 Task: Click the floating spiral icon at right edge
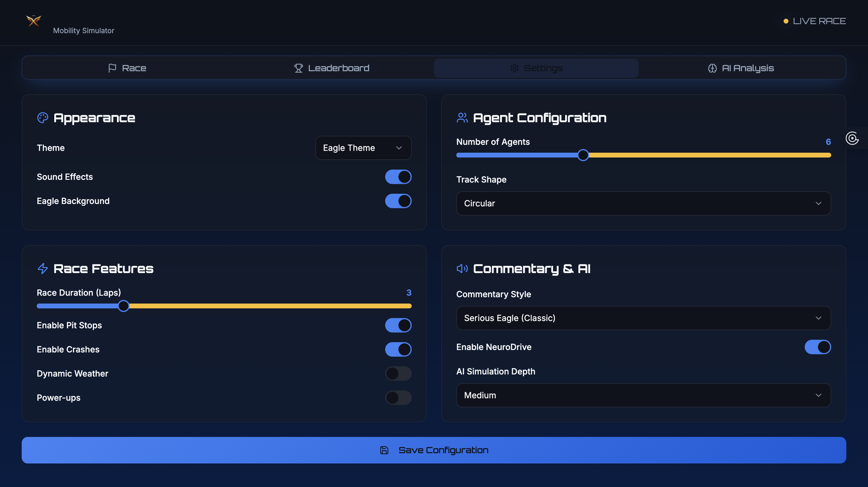pyautogui.click(x=852, y=138)
